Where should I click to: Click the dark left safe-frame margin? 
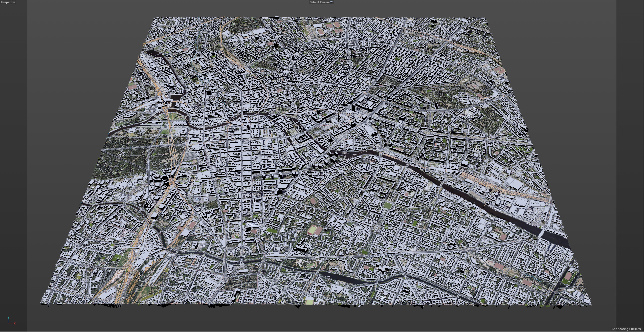click(13, 165)
